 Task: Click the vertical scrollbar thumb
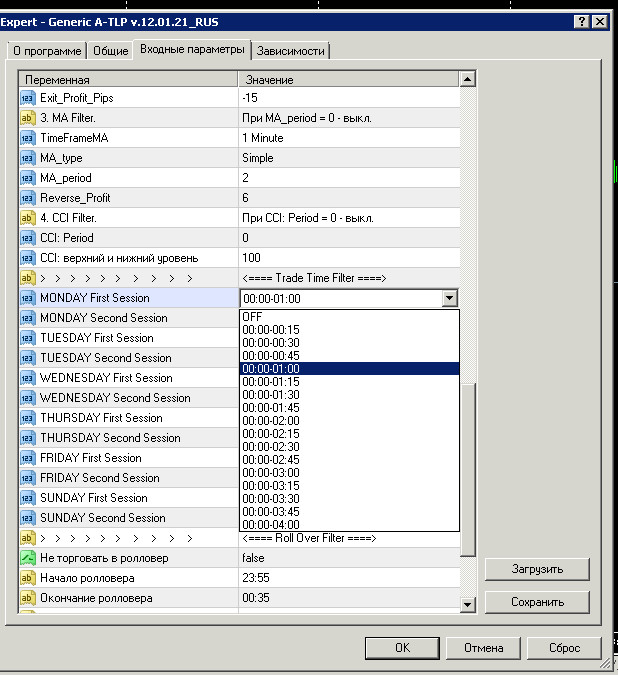(468, 470)
